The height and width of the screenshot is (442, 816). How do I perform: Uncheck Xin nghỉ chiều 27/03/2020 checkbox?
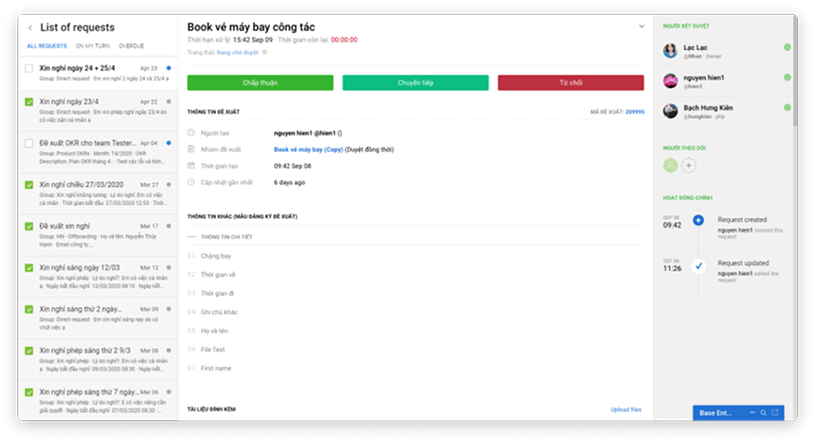tap(29, 185)
